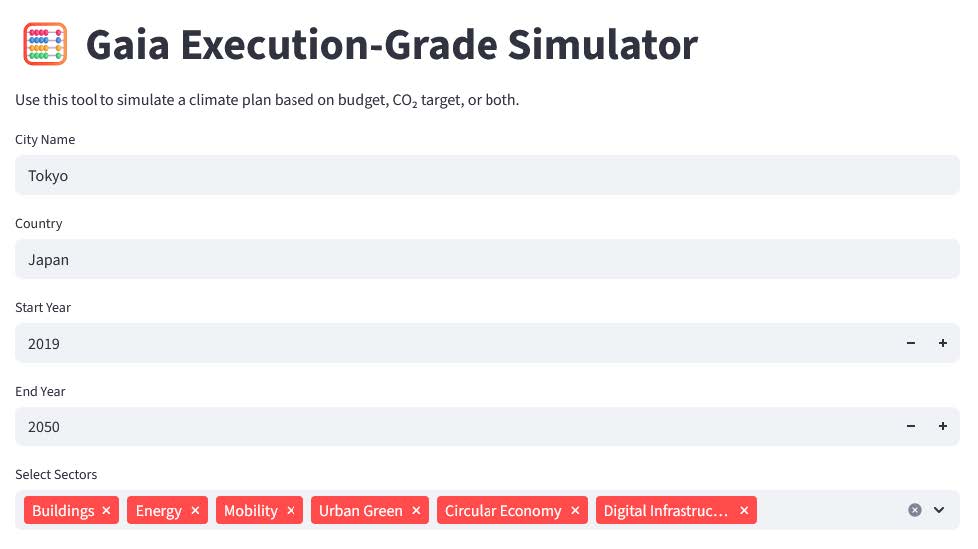
Task: Remove the Energy sector tag
Action: 195,511
